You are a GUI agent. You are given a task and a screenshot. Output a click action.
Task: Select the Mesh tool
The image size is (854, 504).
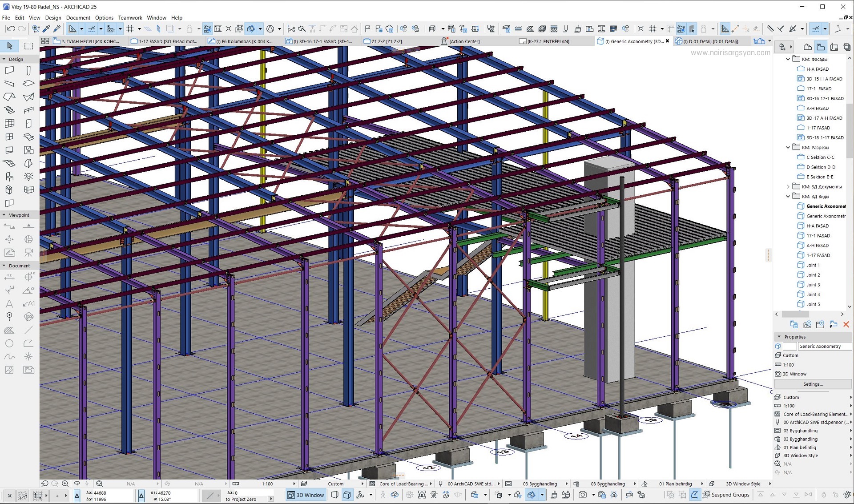(9, 163)
